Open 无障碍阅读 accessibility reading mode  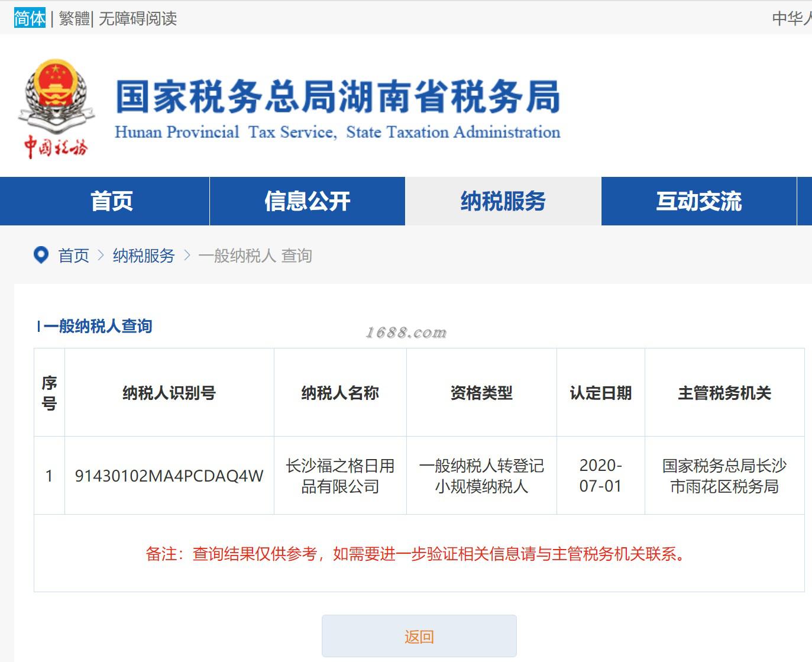(138, 18)
